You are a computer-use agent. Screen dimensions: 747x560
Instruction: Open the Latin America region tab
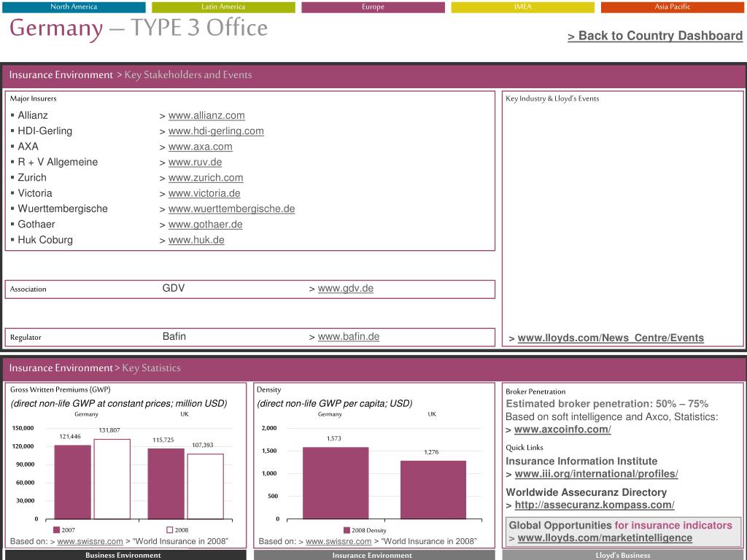(223, 7)
